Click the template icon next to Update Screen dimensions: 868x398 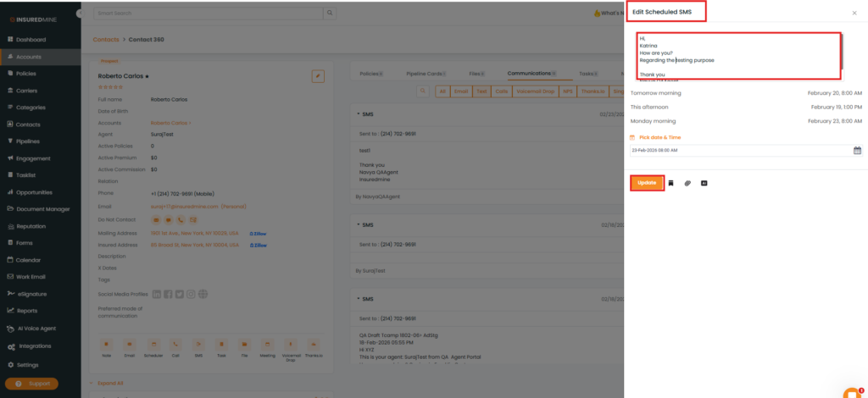click(x=671, y=183)
